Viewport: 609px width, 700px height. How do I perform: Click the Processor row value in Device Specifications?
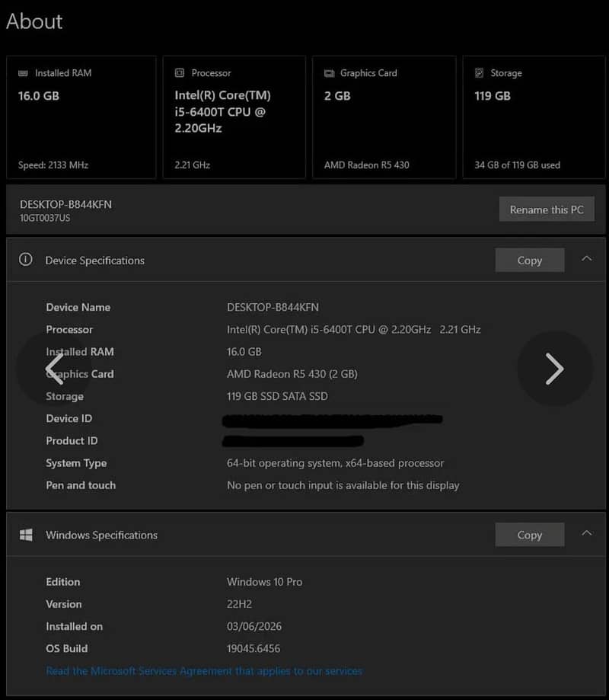click(x=353, y=330)
